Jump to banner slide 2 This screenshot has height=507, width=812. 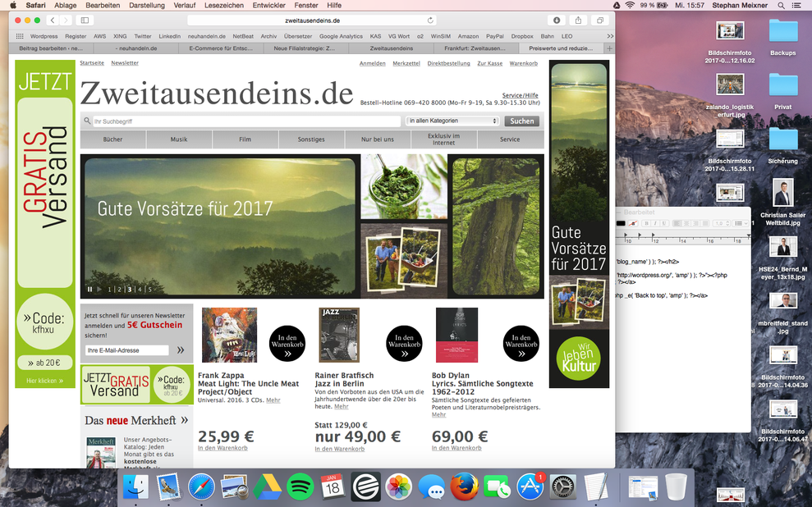pyautogui.click(x=120, y=290)
